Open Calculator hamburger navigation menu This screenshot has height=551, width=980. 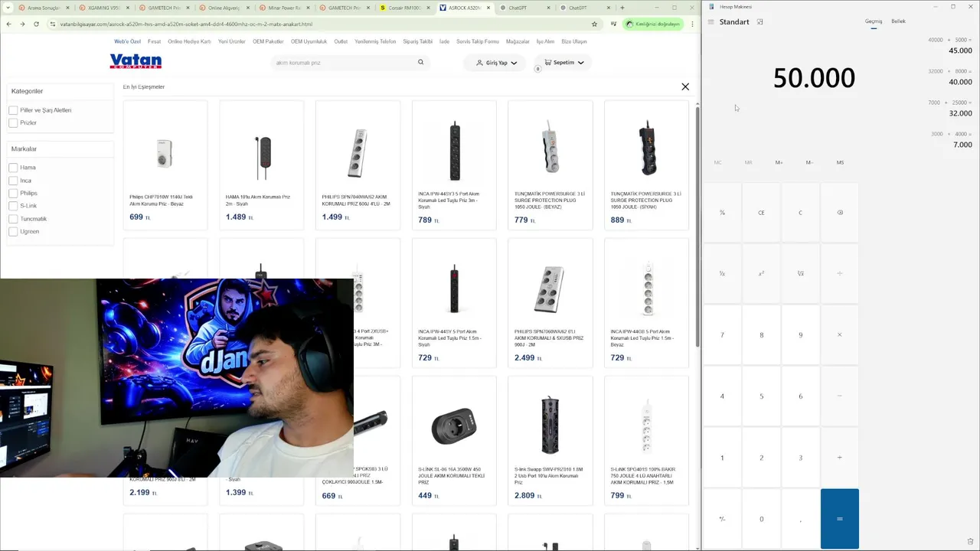710,21
